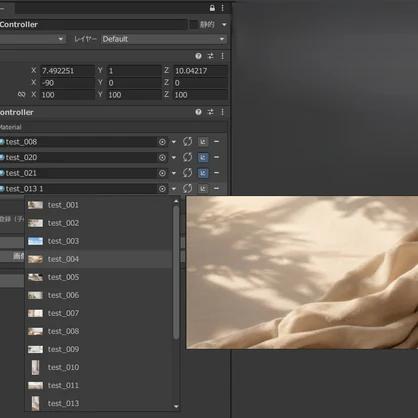Remove test_008 with its minus button

[x=217, y=142]
